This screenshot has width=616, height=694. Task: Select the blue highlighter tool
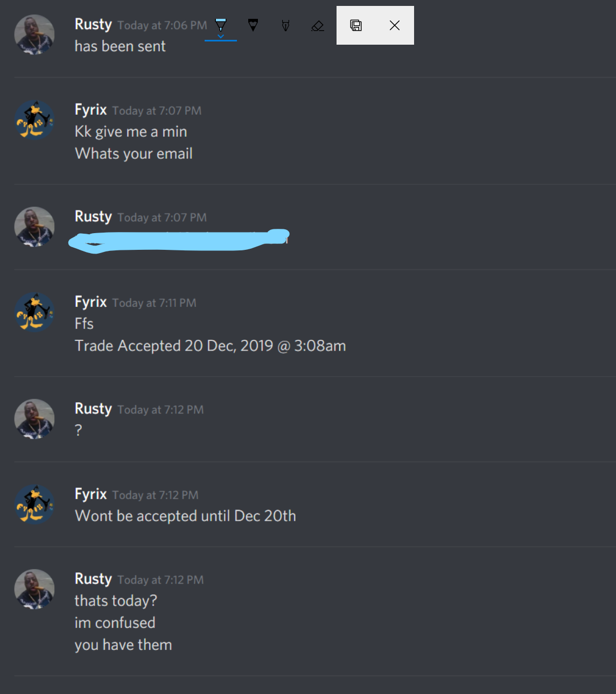[221, 25]
